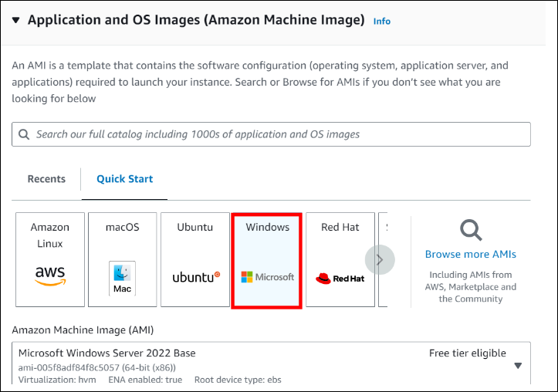Open the Amazon Machine Image dropdown arrow
Image resolution: width=558 pixels, height=392 pixels.
click(x=518, y=366)
